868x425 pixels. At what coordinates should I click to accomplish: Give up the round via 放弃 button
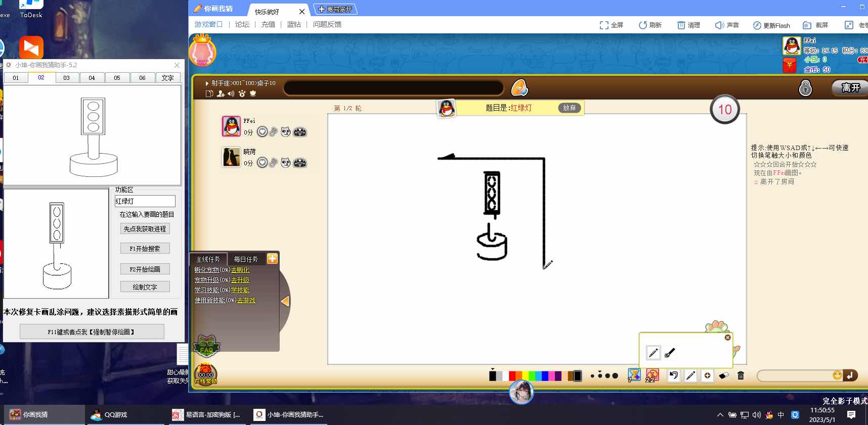click(570, 108)
